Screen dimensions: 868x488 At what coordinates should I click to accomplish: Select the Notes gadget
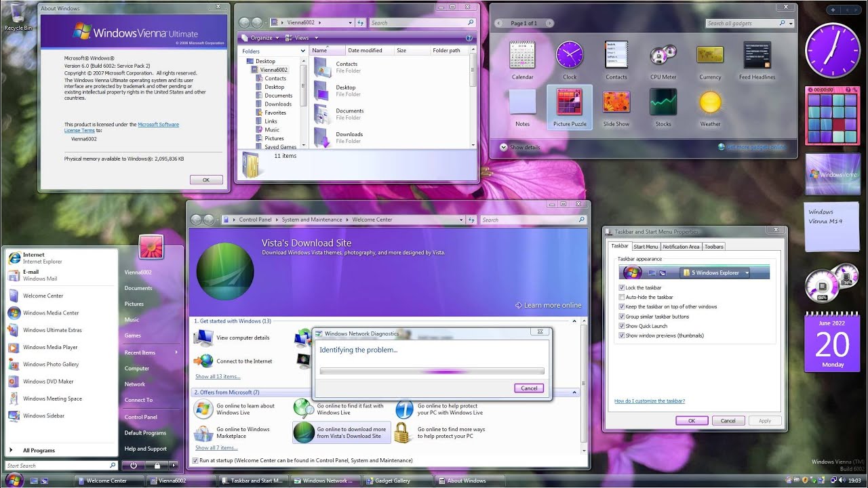(x=522, y=107)
